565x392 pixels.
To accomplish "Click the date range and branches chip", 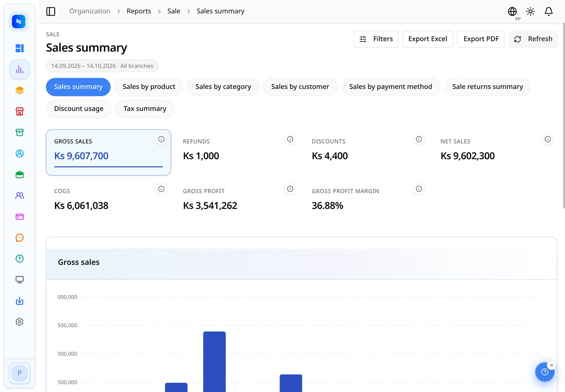I will coord(102,66).
